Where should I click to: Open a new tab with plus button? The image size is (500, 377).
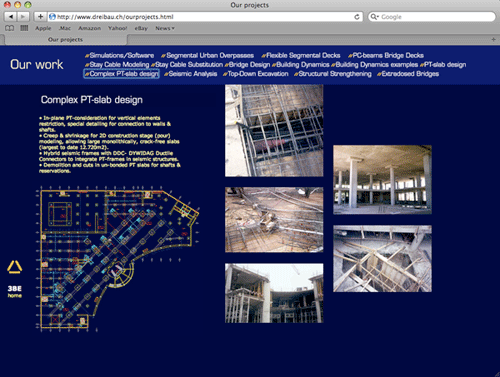click(x=493, y=39)
